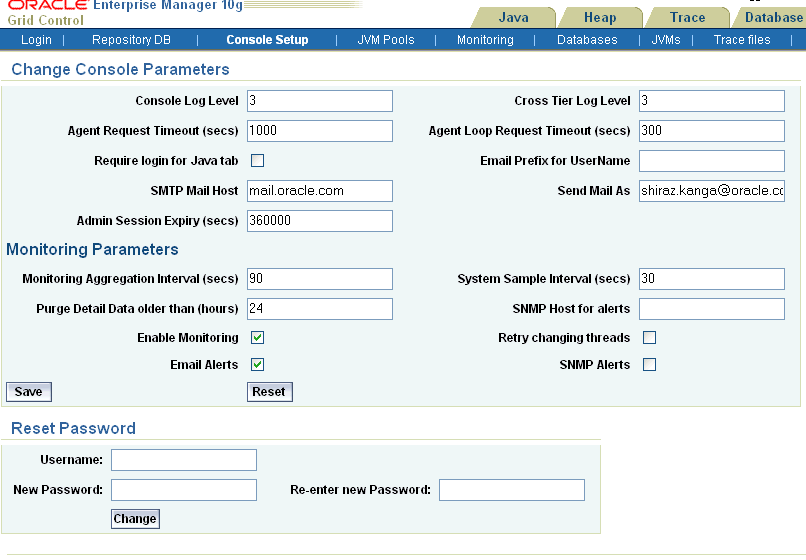Click the Reset button
This screenshot has width=806, height=560.
[x=269, y=392]
